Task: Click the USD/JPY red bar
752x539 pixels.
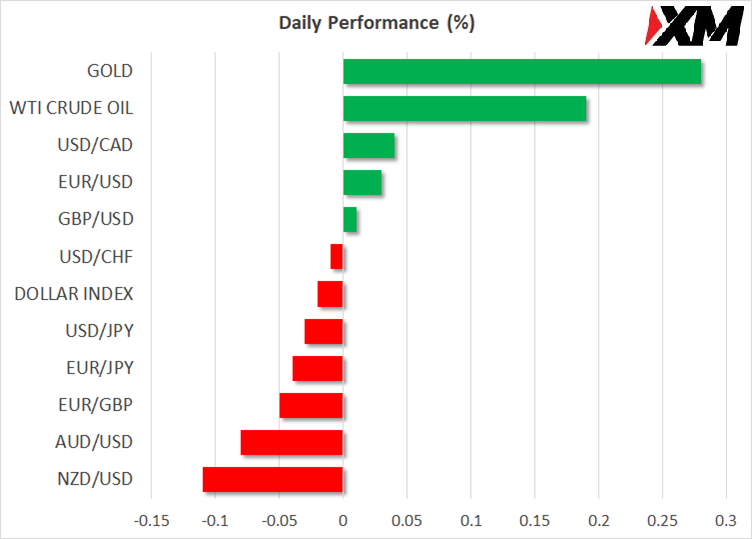Action: pos(324,331)
